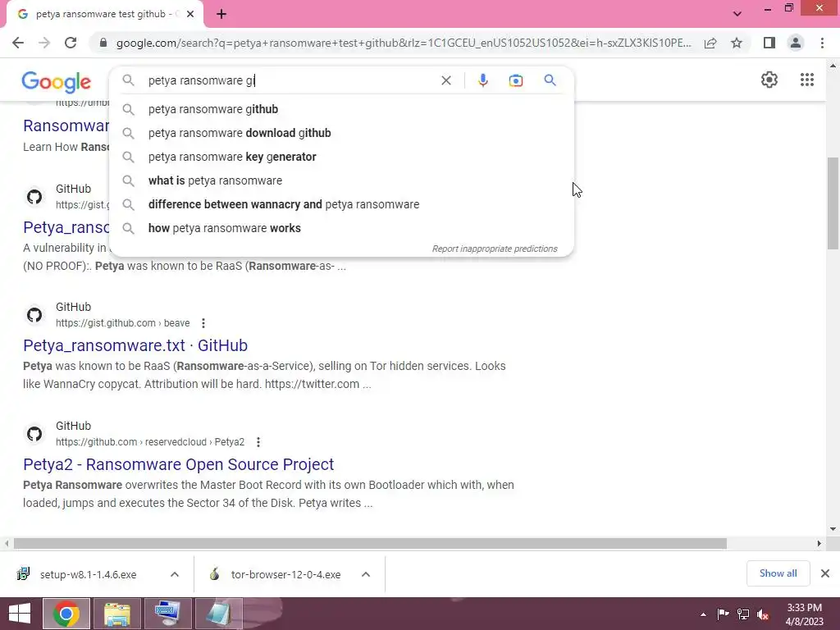Open 'Petya_ransomware.txt · GitHub' result
This screenshot has height=630, width=840.
pos(135,345)
